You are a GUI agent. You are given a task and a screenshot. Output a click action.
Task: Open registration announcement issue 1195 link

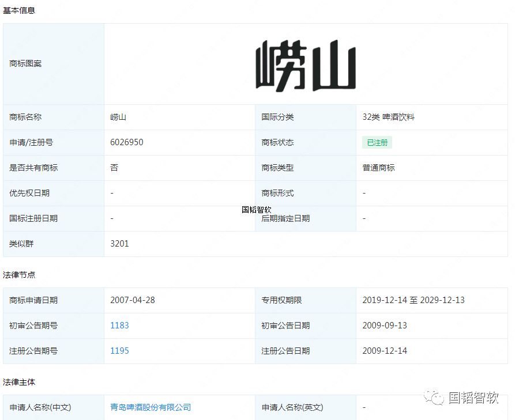click(119, 351)
